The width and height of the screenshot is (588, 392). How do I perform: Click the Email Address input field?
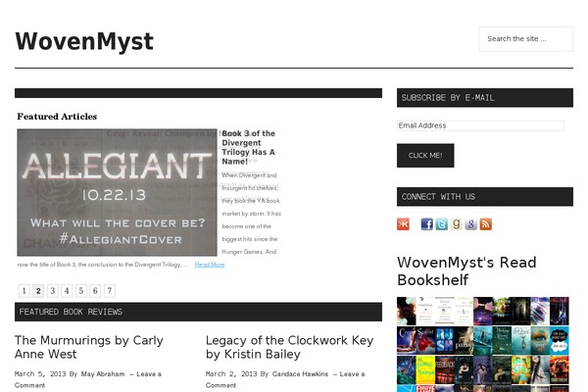(x=480, y=125)
